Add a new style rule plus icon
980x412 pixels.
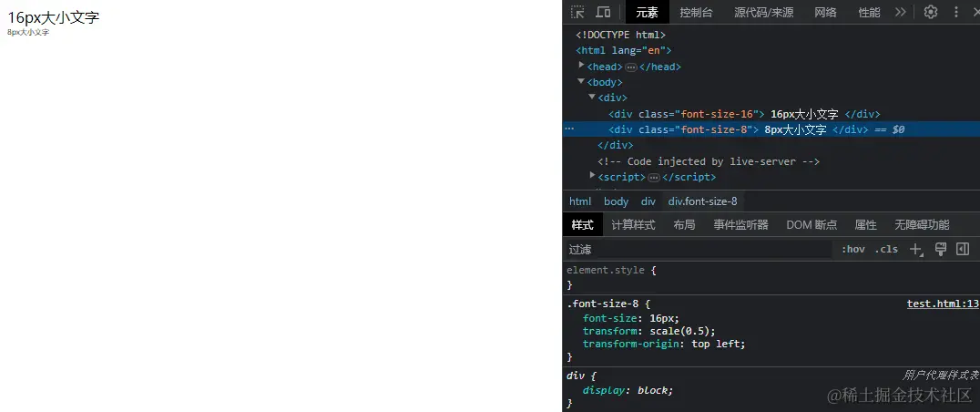916,250
